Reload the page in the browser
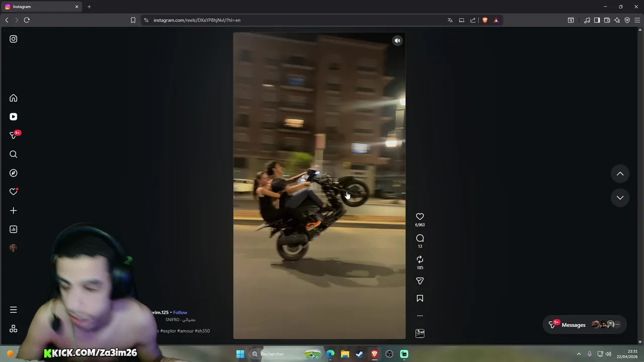This screenshot has width=644, height=362. (x=27, y=20)
